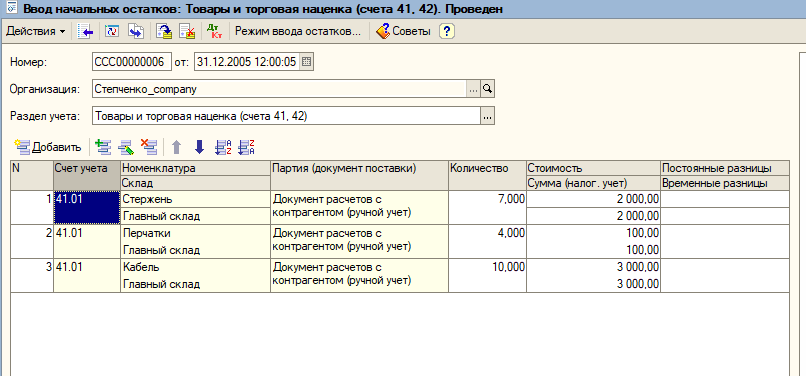806x376 pixels.
Task: Click the window icon in the title bar
Action: click(13, 9)
